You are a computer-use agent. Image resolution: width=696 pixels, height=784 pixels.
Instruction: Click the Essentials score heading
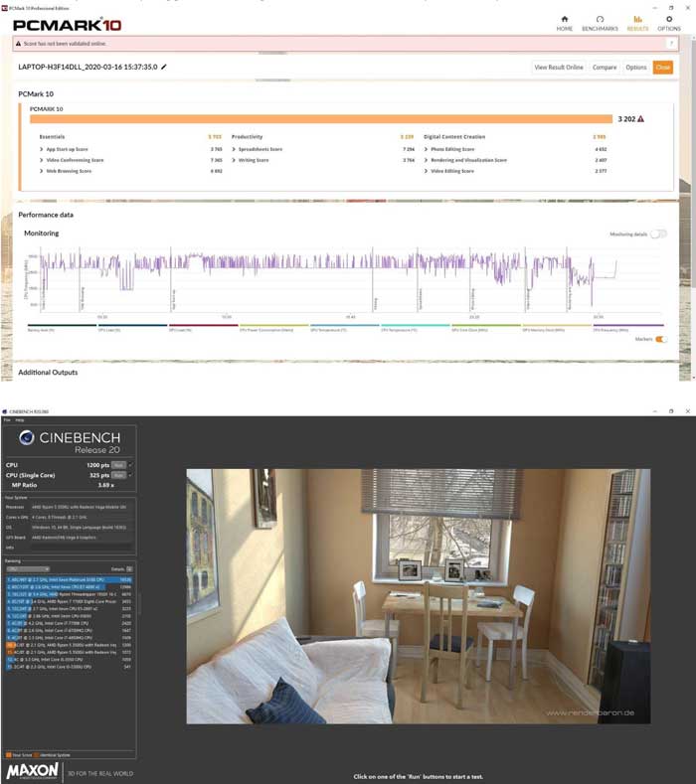coord(52,137)
